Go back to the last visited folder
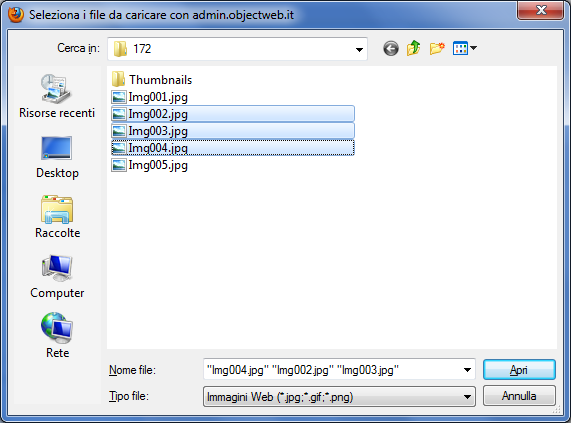571x423 pixels. pos(391,48)
